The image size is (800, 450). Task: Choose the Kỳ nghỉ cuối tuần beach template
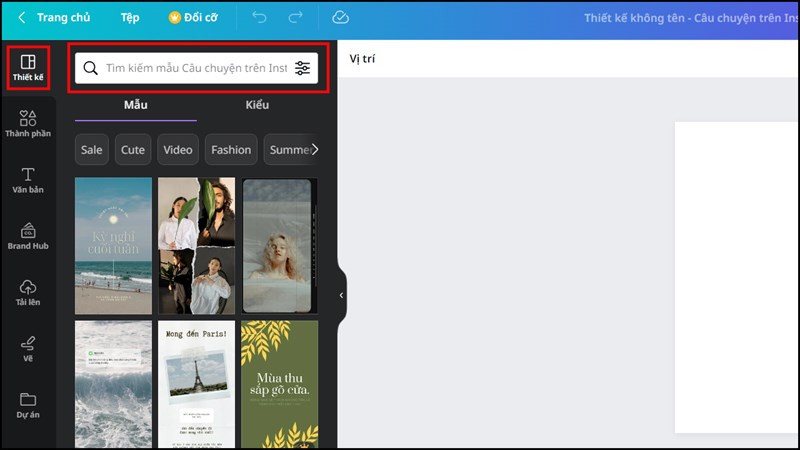(x=113, y=246)
